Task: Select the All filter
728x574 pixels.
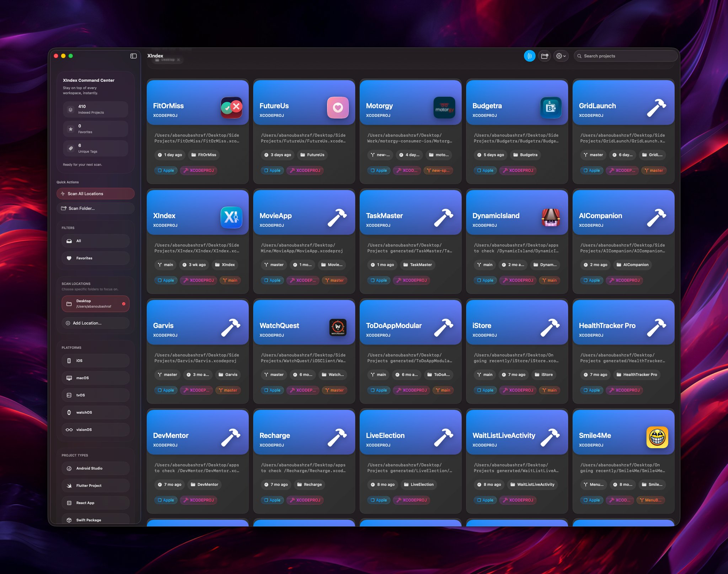Action: pos(95,241)
